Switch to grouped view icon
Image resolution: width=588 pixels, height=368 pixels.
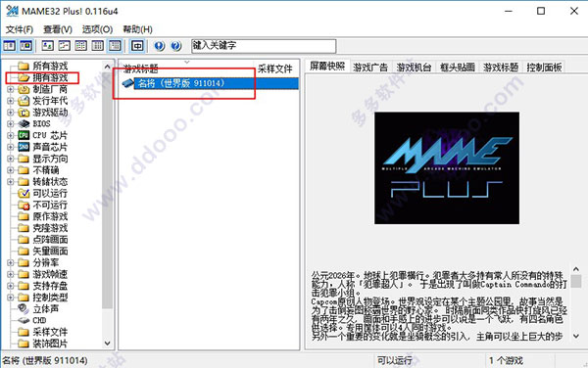(115, 46)
